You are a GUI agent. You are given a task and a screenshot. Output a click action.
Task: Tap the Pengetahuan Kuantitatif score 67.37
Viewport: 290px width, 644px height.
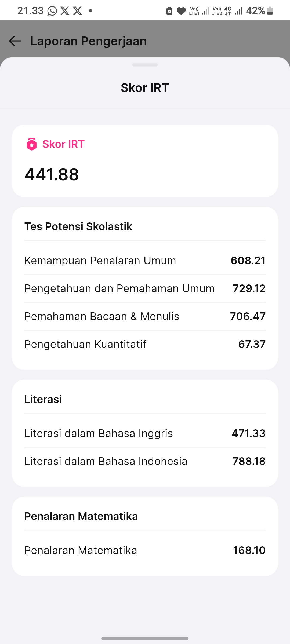252,344
